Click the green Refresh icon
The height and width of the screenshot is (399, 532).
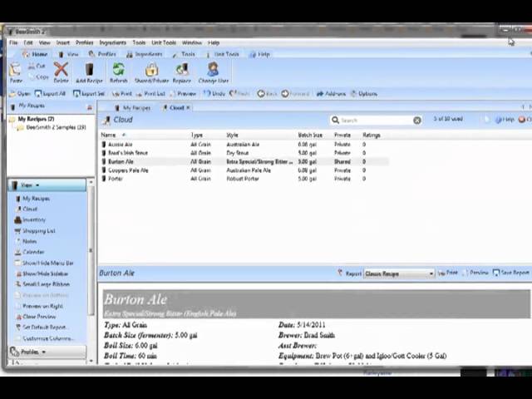pyautogui.click(x=118, y=72)
